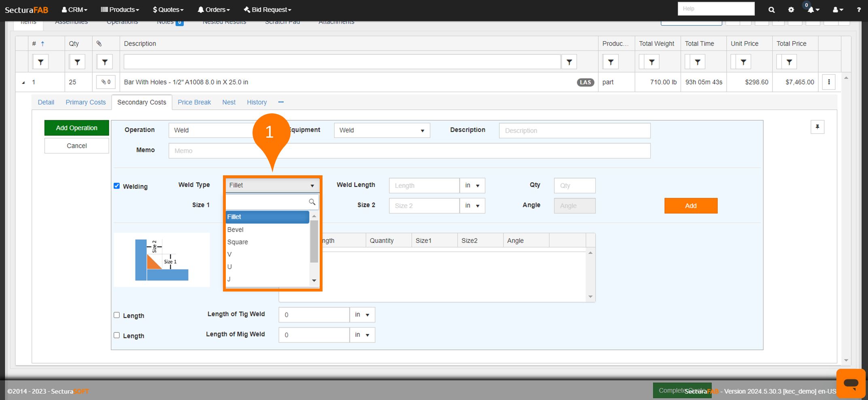Click the pin icon on operation panel
The width and height of the screenshot is (868, 400).
coord(817,127)
